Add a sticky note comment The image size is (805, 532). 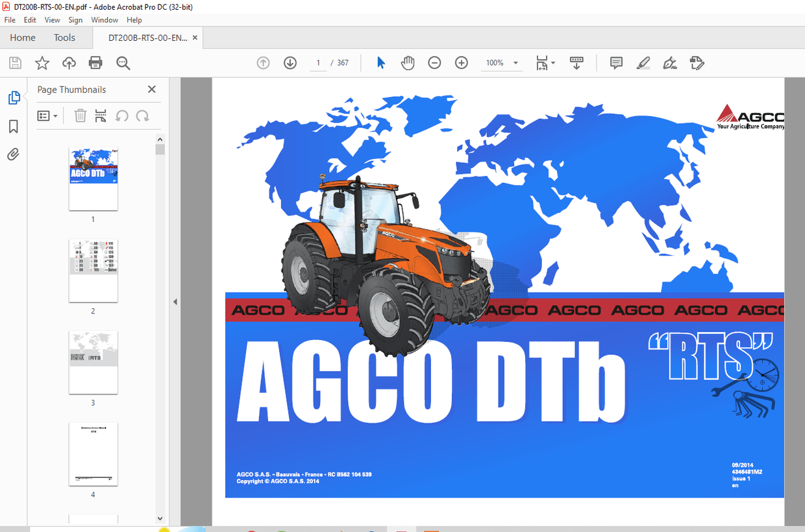615,62
